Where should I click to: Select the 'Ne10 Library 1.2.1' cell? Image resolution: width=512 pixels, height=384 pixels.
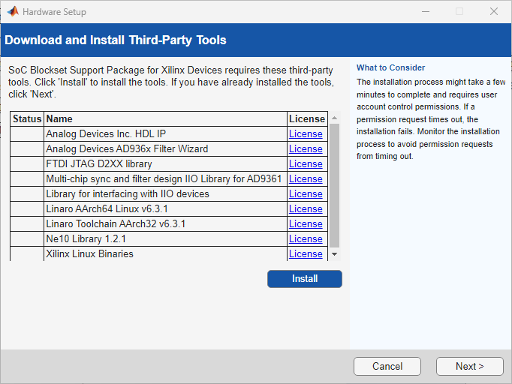(166, 239)
